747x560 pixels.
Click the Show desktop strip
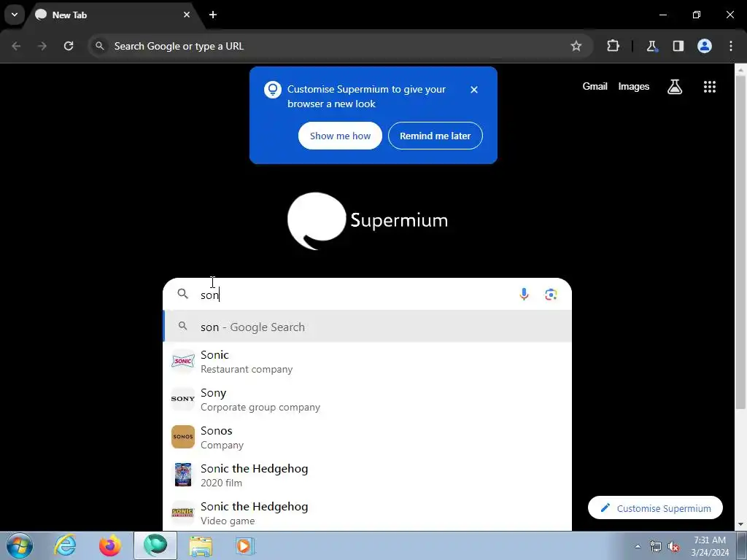tap(742, 545)
